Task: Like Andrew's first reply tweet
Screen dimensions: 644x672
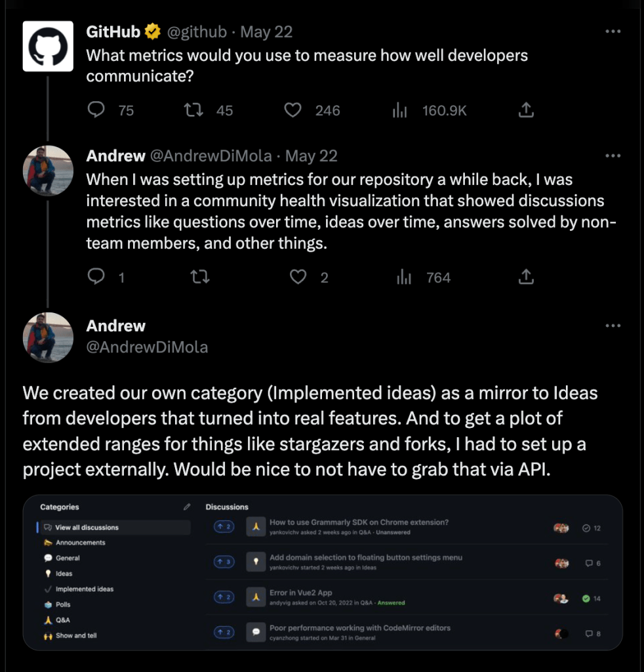Action: pyautogui.click(x=298, y=278)
